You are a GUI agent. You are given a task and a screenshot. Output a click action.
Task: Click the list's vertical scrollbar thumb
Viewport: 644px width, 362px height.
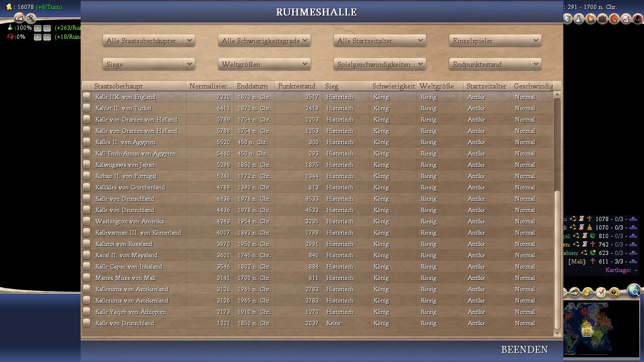tap(557, 259)
